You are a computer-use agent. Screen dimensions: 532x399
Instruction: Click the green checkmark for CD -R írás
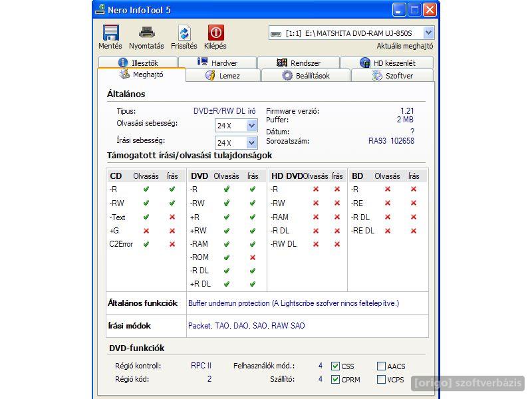[172, 189]
